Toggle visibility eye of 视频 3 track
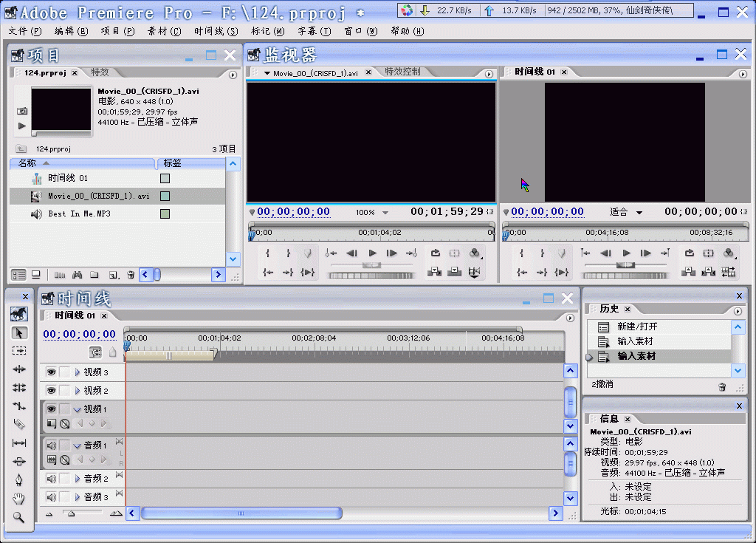Screen dimensions: 756x543 (51, 372)
